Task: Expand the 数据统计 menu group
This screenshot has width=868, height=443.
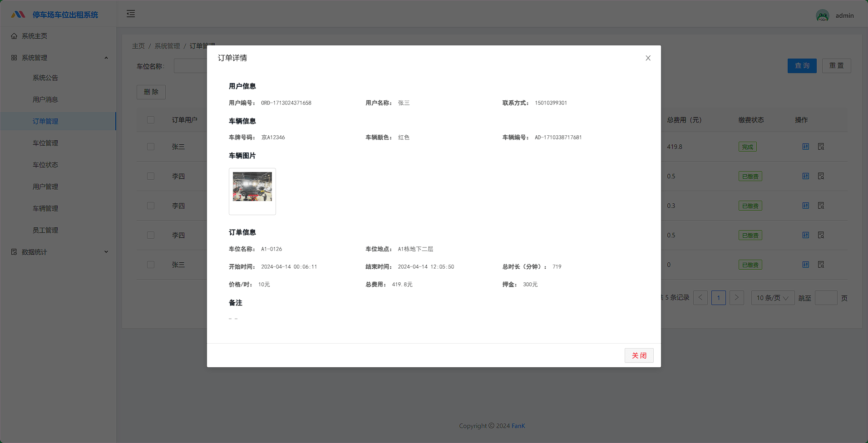Action: point(58,252)
